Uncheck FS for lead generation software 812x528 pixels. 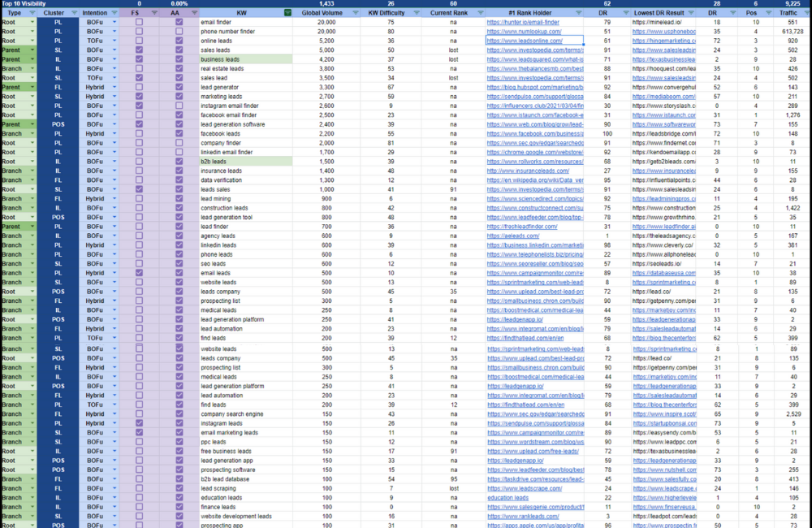[x=139, y=124]
